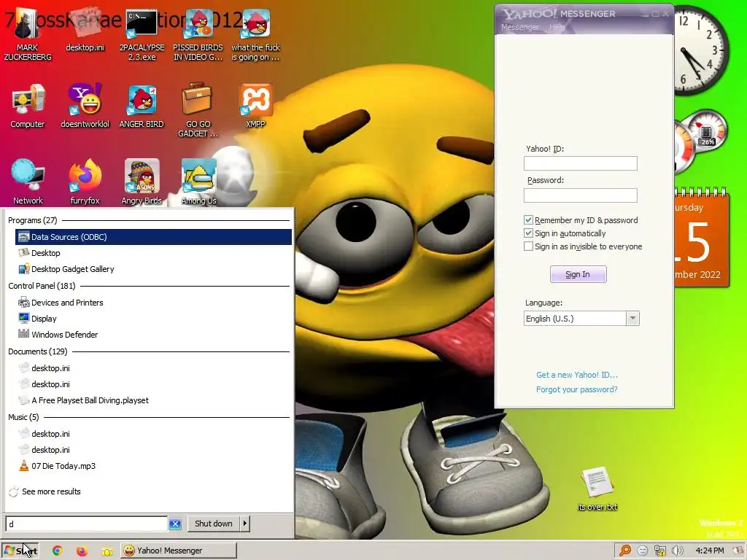The height and width of the screenshot is (560, 747).
Task: Open 2PACALYPSE 2.3.exe desktop shortcut
Action: pyautogui.click(x=142, y=36)
